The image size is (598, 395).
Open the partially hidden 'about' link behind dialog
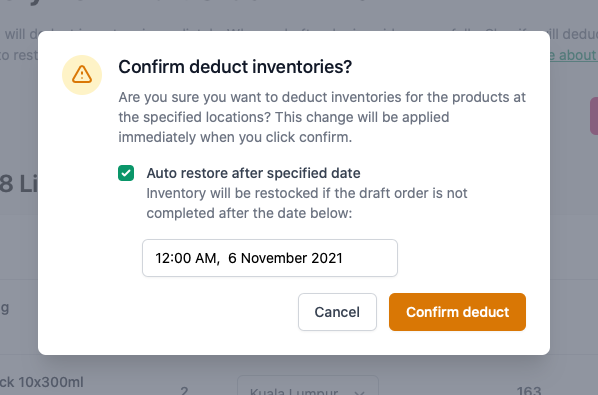pyautogui.click(x=574, y=55)
